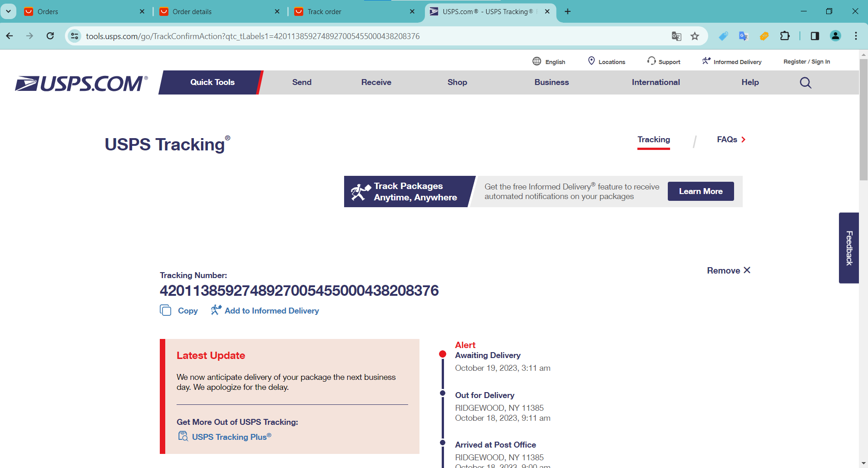This screenshot has height=468, width=868.
Task: Click the Awaiting Delivery red status marker
Action: pos(443,354)
